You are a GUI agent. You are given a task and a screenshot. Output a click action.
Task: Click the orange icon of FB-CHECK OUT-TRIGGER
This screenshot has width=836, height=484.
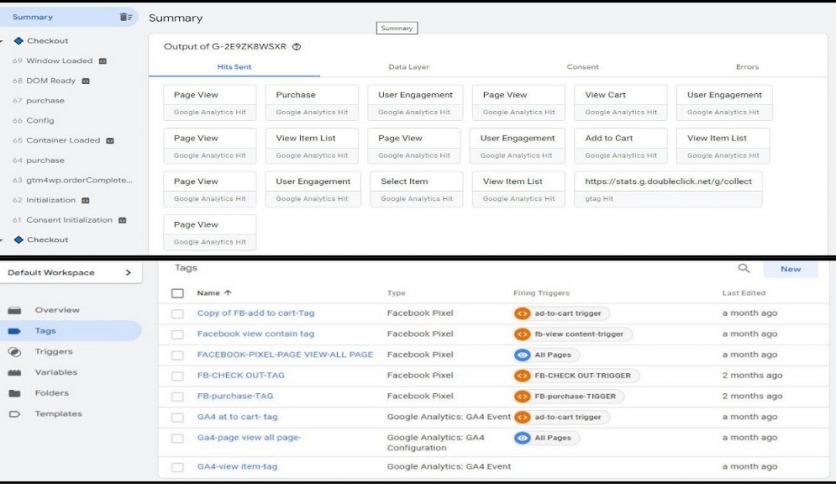[x=522, y=375]
